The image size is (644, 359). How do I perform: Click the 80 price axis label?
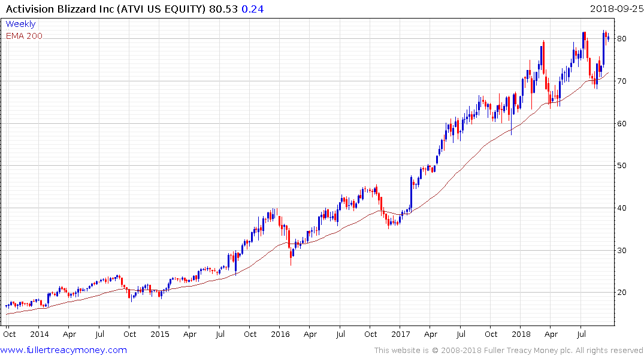[621, 38]
